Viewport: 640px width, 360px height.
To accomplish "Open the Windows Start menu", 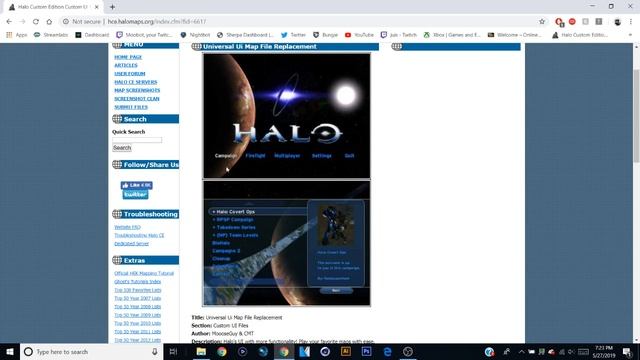I will [x=10, y=351].
